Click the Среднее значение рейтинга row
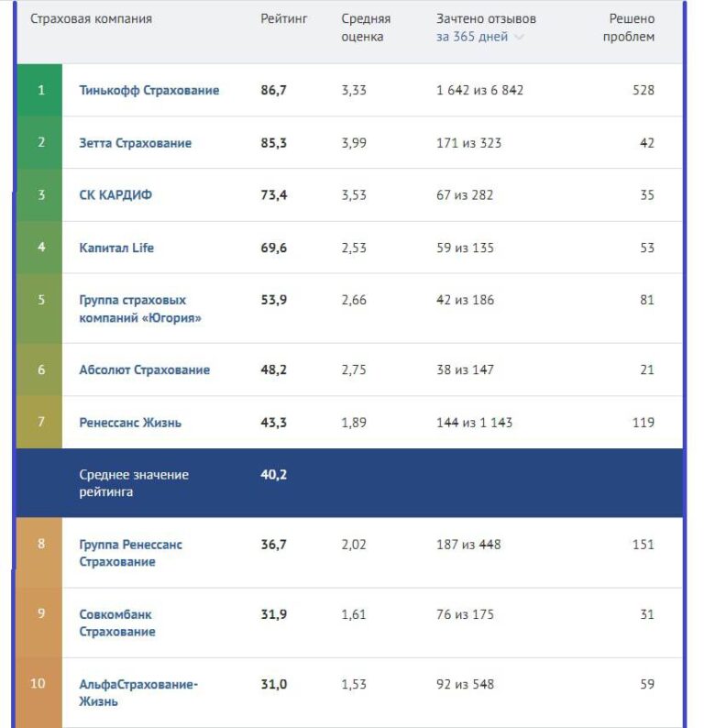The image size is (704, 728). pyautogui.click(x=349, y=483)
